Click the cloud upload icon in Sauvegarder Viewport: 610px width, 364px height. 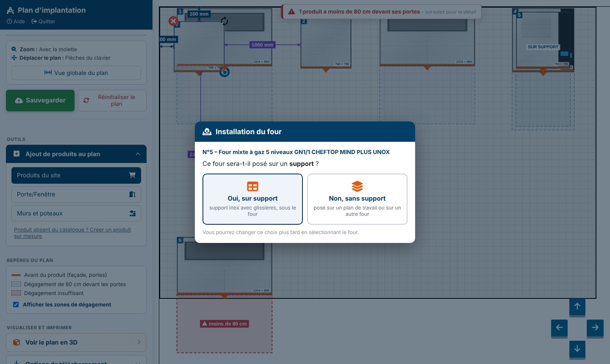point(19,100)
